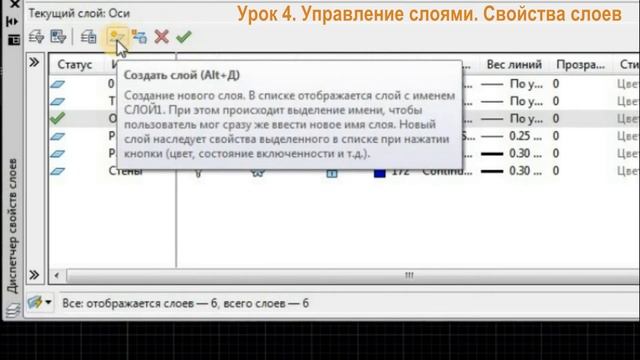Click the horizontal scrollbar left arrow
640x360 pixels.
click(x=57, y=276)
